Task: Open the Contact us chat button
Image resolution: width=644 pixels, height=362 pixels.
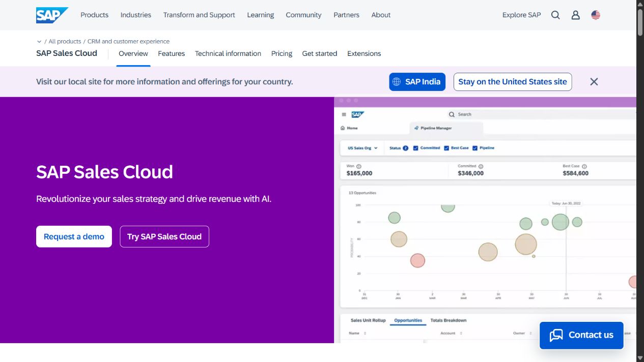Action: click(581, 335)
